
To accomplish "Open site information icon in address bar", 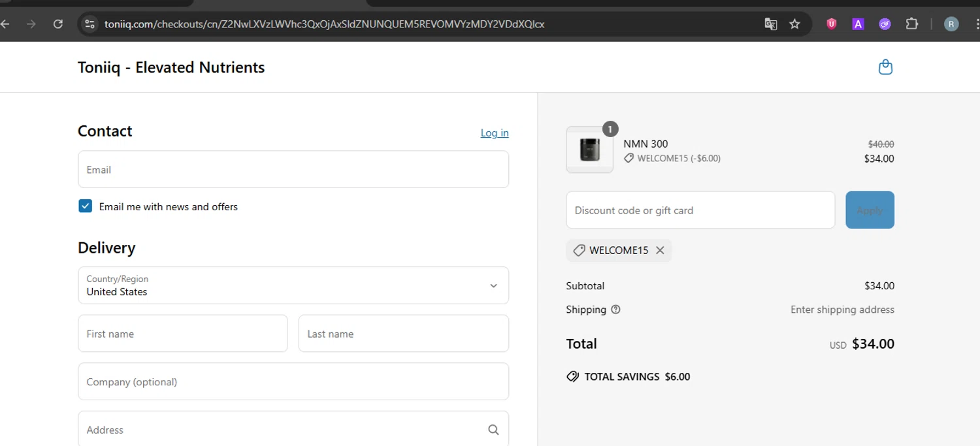I will tap(90, 24).
